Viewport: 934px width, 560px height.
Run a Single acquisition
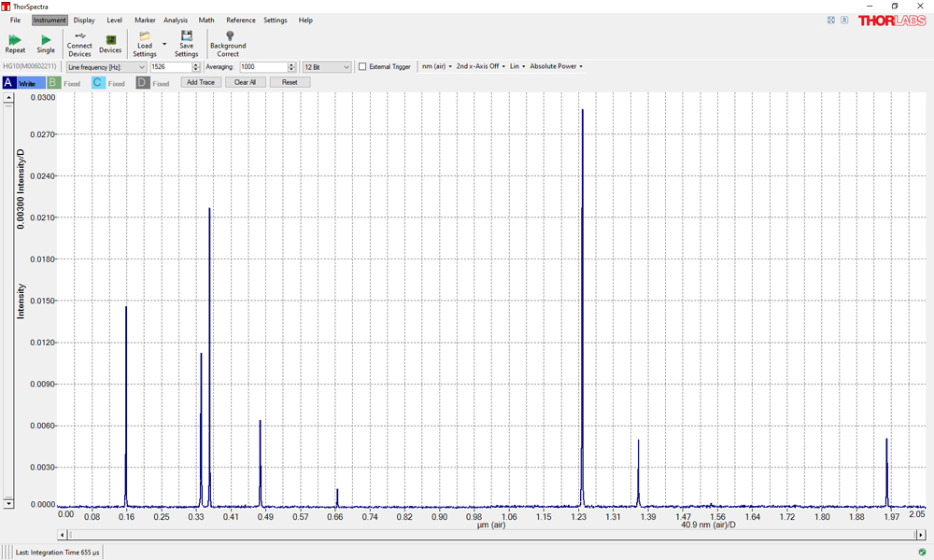[46, 43]
